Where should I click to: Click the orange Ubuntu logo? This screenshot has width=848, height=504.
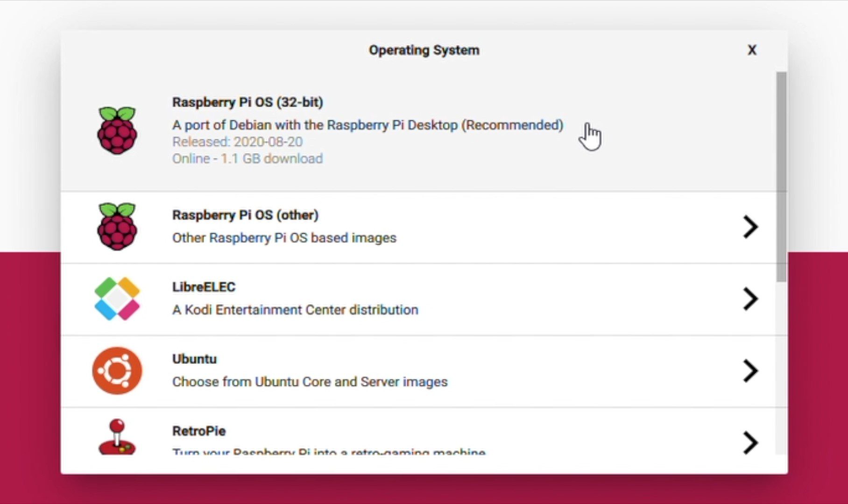point(117,371)
